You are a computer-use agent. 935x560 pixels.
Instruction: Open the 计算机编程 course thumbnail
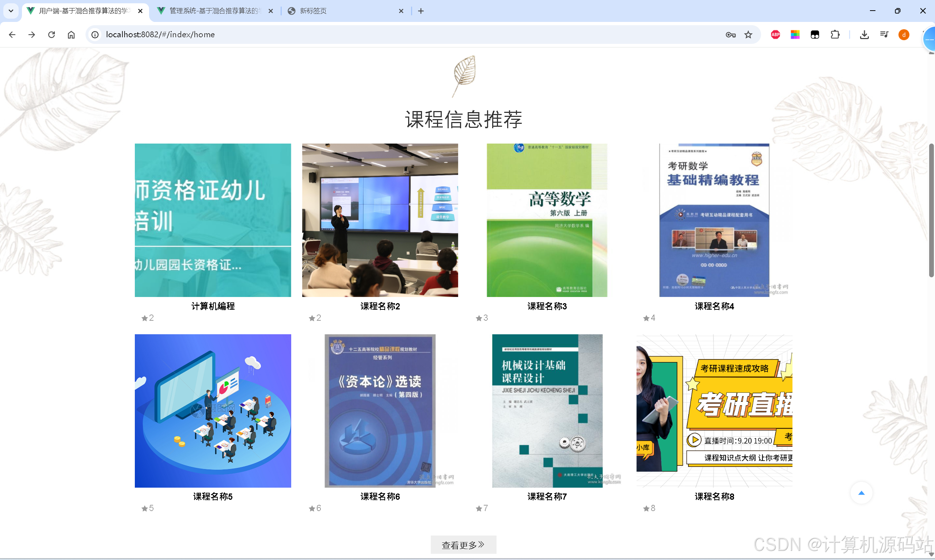(x=212, y=220)
